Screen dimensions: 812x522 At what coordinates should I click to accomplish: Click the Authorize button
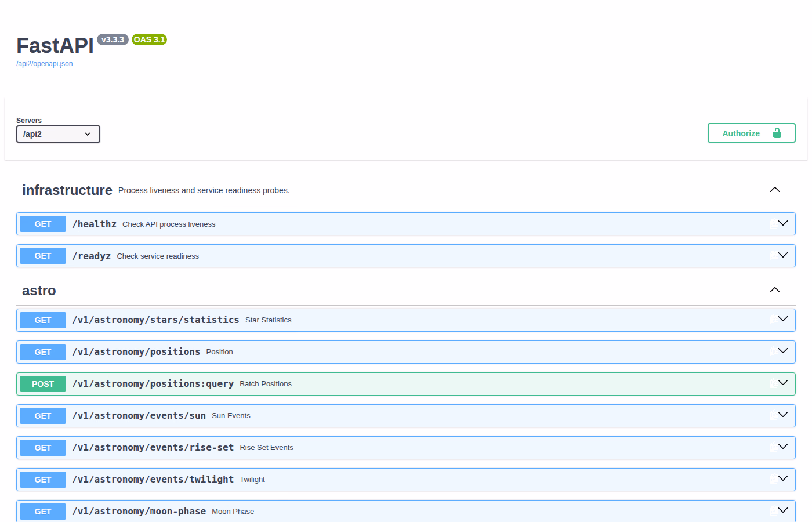pyautogui.click(x=752, y=133)
